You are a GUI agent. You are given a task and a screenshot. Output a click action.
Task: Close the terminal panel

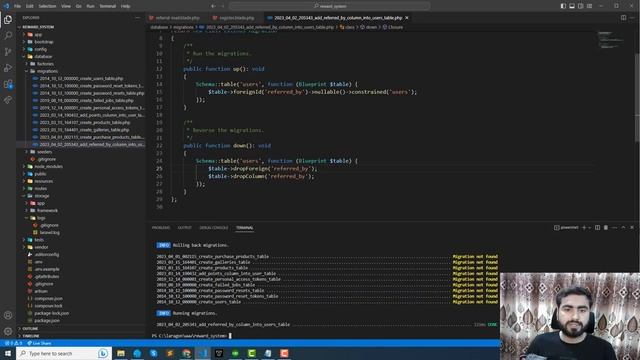click(x=632, y=228)
